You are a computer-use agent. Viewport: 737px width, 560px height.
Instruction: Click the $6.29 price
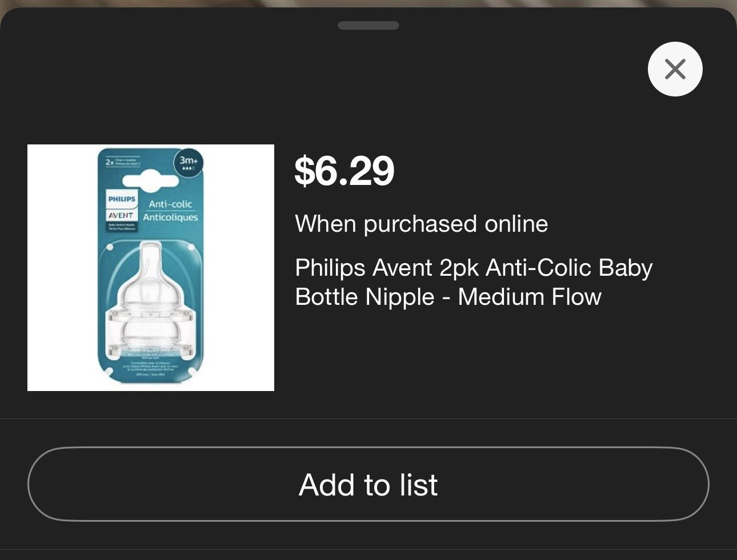[344, 171]
